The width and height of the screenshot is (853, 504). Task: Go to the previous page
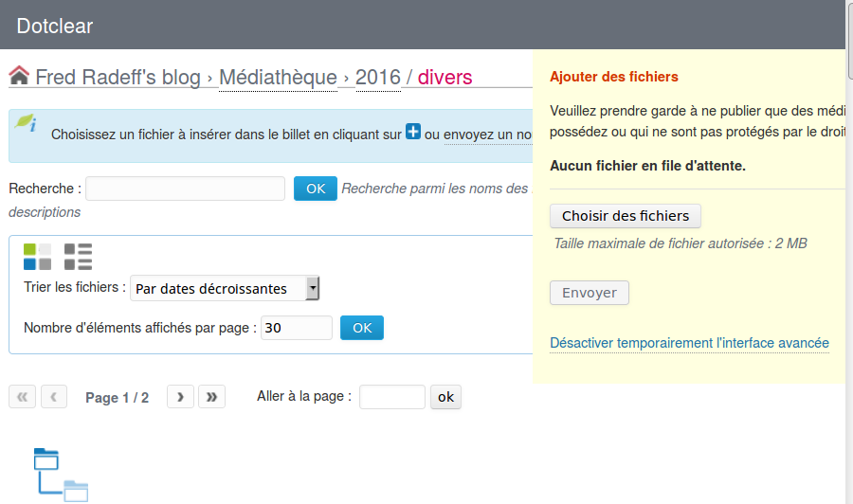tap(54, 396)
